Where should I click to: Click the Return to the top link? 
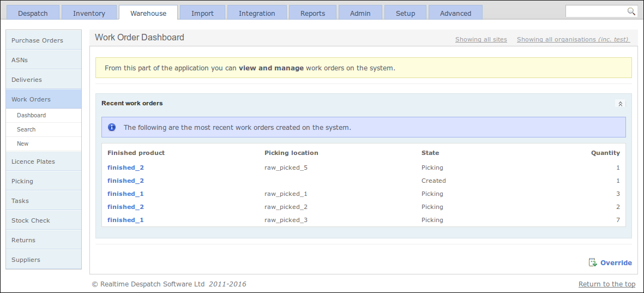(x=606, y=284)
